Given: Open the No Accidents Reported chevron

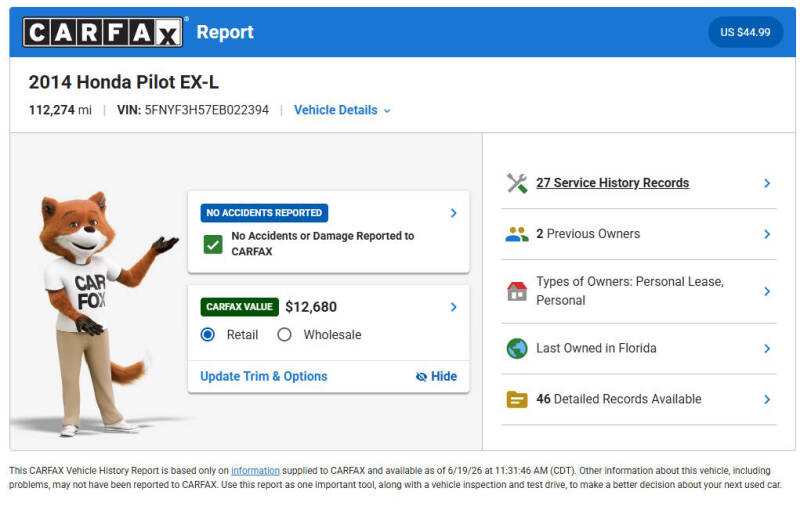Looking at the screenshot, I should click(x=454, y=213).
